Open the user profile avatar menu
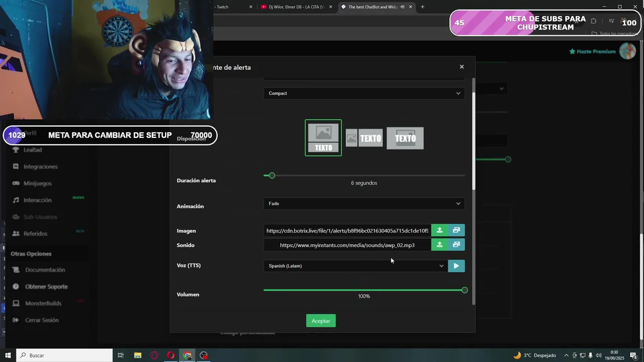The image size is (644, 362). click(627, 51)
